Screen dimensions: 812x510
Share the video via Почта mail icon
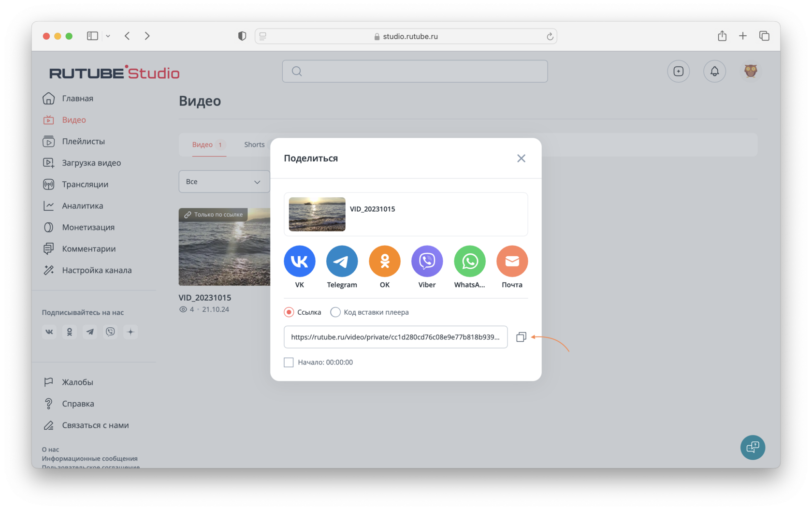512,261
